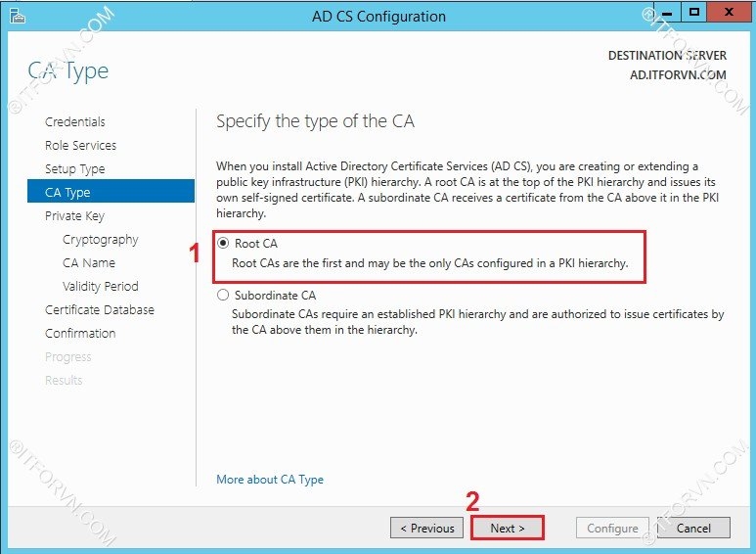Viewport: 756px width, 554px height.
Task: Minimize the AD CS Configuration window
Action: tap(667, 13)
